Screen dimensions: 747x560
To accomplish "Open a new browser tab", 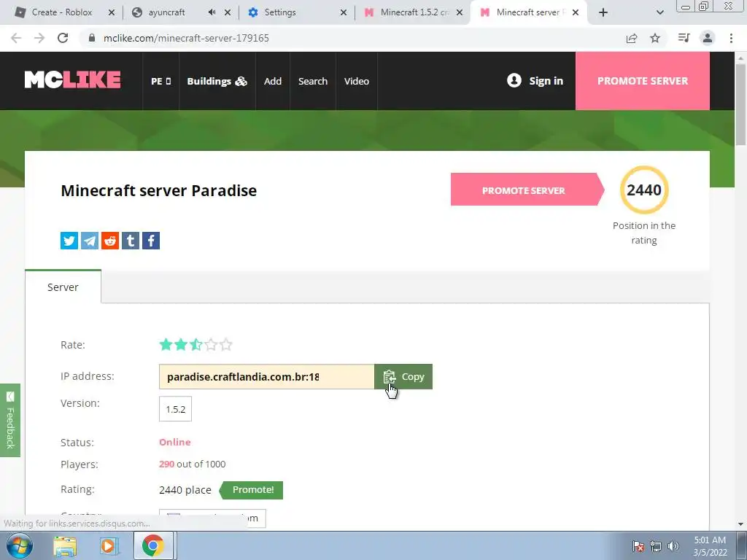I will click(x=603, y=12).
